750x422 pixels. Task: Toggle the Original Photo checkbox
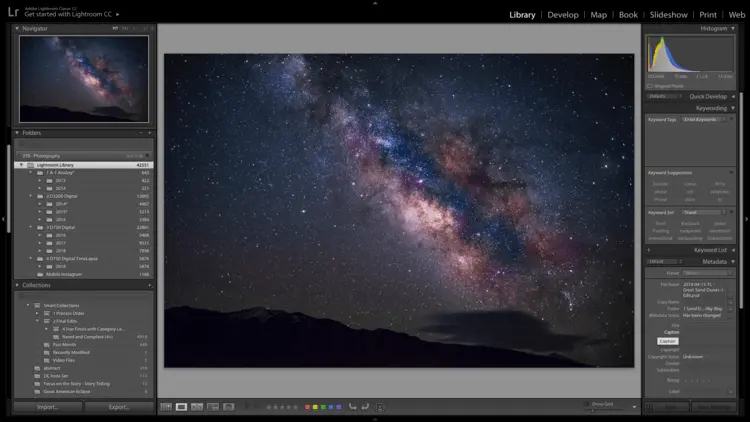tap(650, 86)
